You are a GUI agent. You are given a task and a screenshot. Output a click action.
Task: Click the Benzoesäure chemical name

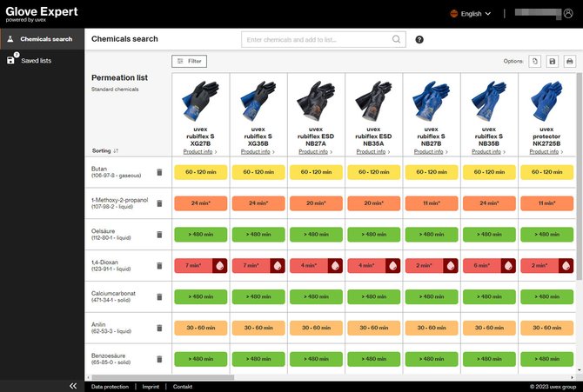[x=108, y=355]
